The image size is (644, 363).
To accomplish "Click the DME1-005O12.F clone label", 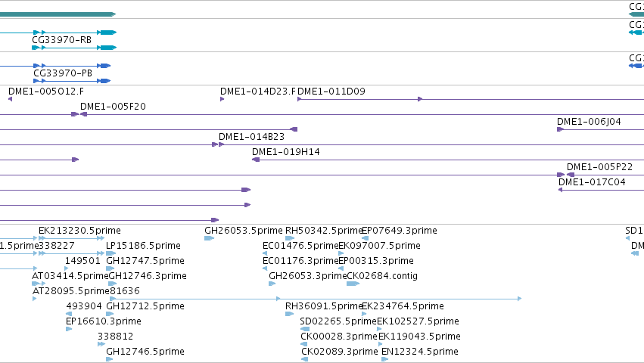I will tap(46, 92).
